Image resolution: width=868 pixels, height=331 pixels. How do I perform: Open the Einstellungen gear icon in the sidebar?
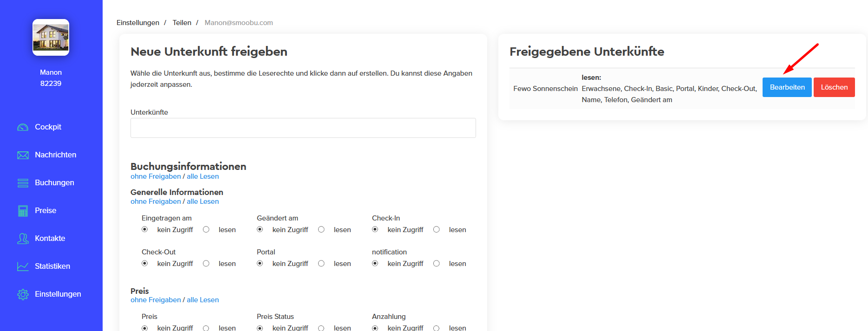(23, 294)
